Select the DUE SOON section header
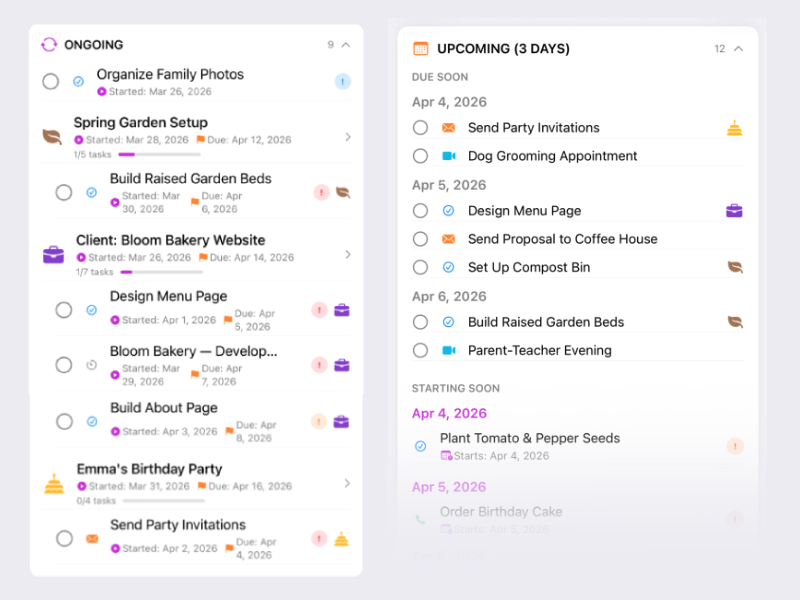Image resolution: width=800 pixels, height=600 pixels. (x=440, y=76)
